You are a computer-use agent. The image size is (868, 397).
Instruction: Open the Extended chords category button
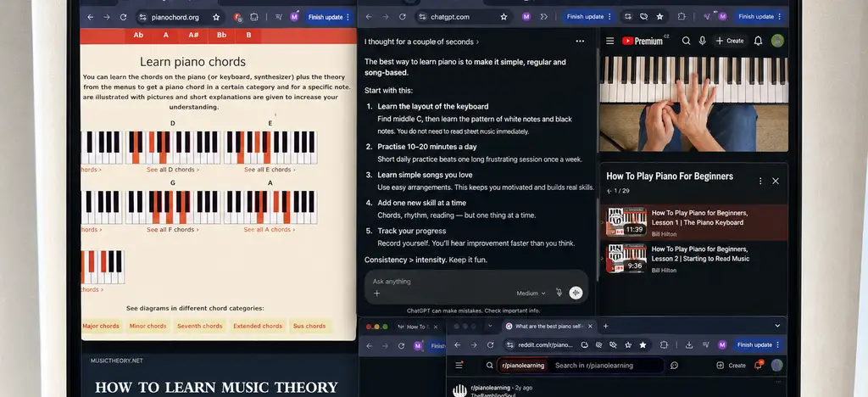258,326
